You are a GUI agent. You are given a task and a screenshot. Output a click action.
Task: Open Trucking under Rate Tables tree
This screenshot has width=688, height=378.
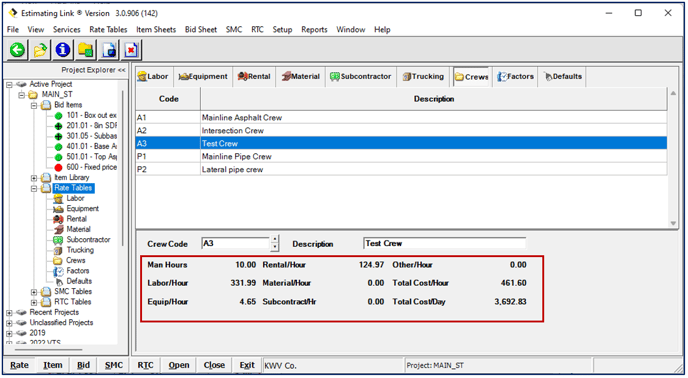pyautogui.click(x=80, y=250)
